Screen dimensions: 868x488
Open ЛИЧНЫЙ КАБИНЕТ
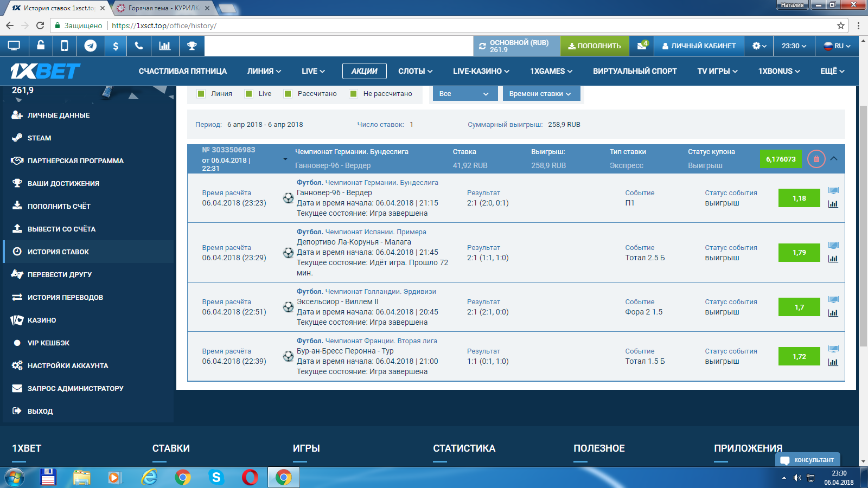pyautogui.click(x=699, y=46)
